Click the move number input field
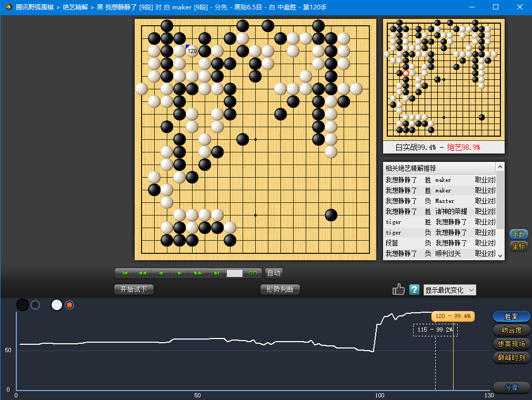This screenshot has width=532, height=400. tap(235, 273)
